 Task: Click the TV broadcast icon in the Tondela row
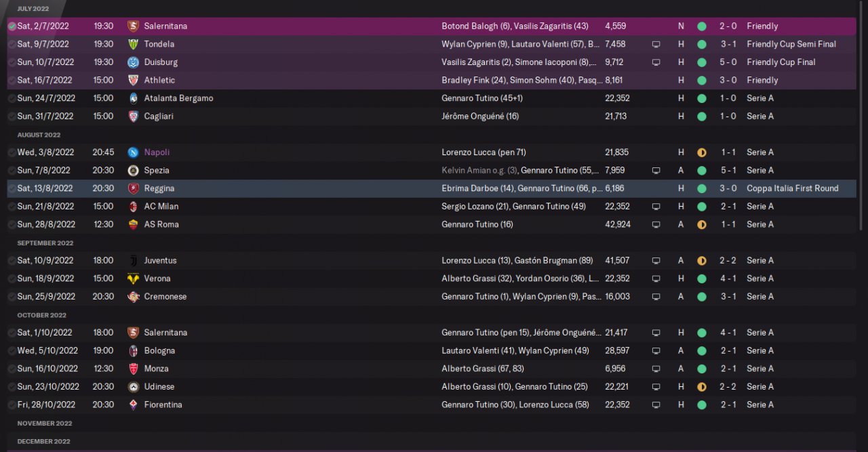pos(656,44)
